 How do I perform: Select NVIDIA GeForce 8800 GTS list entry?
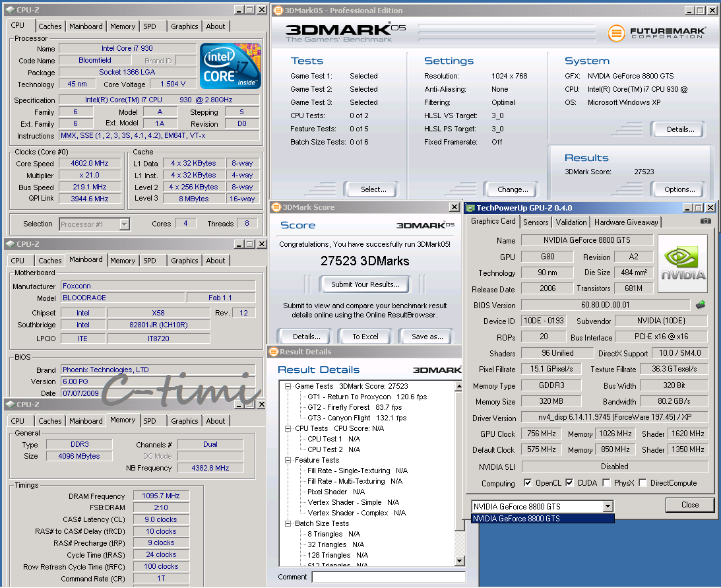[543, 519]
